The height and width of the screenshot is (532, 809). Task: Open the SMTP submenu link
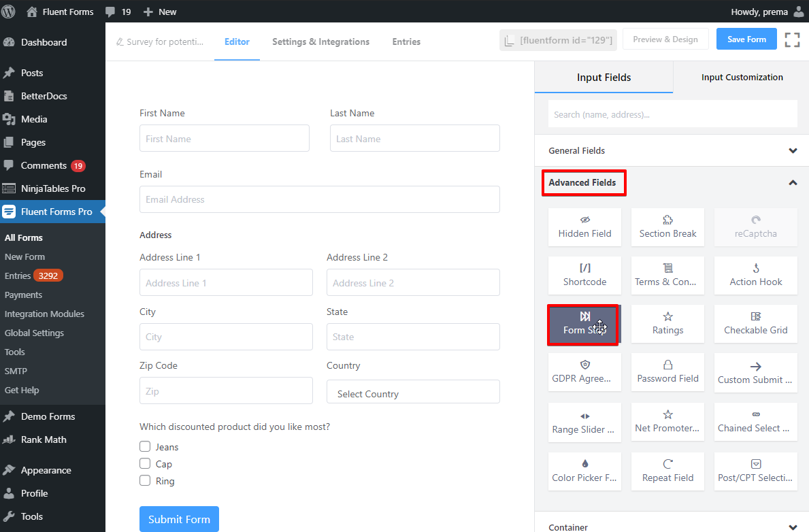pyautogui.click(x=16, y=371)
